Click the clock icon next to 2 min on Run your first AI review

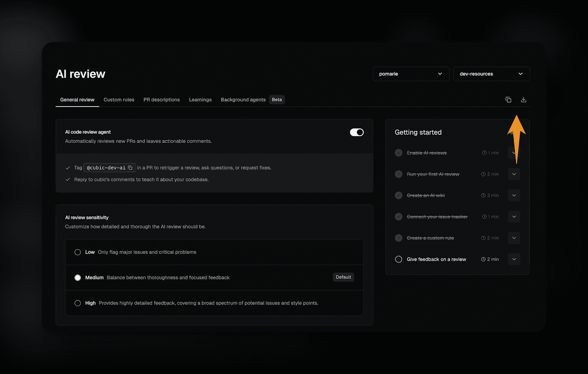click(484, 174)
